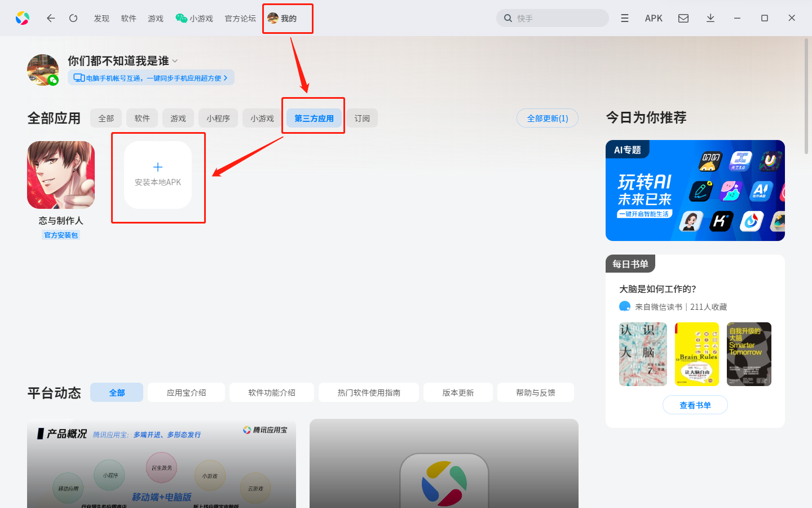
Task: Open the download manager icon
Action: click(710, 17)
